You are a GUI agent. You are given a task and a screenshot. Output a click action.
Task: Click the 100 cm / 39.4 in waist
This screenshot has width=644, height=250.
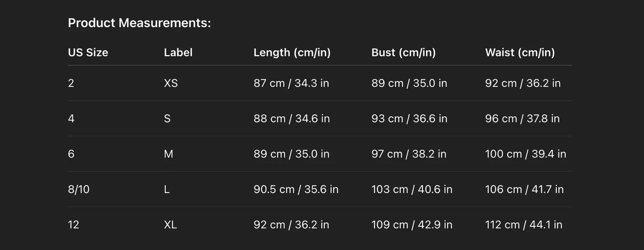[525, 154]
